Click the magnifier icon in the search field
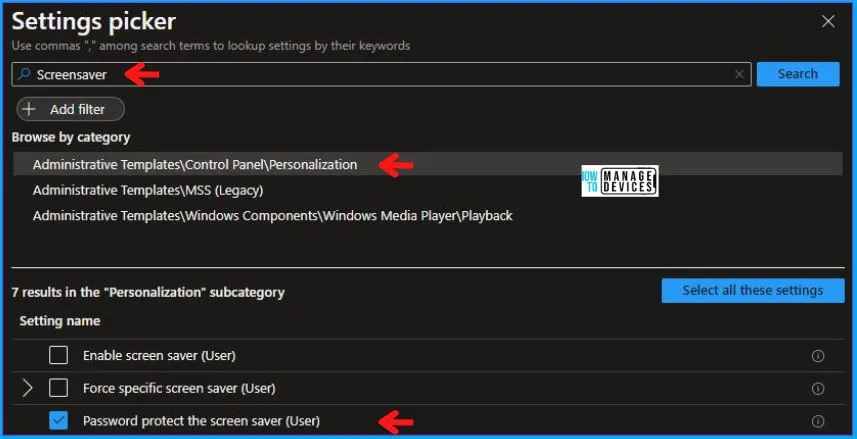 [24, 74]
